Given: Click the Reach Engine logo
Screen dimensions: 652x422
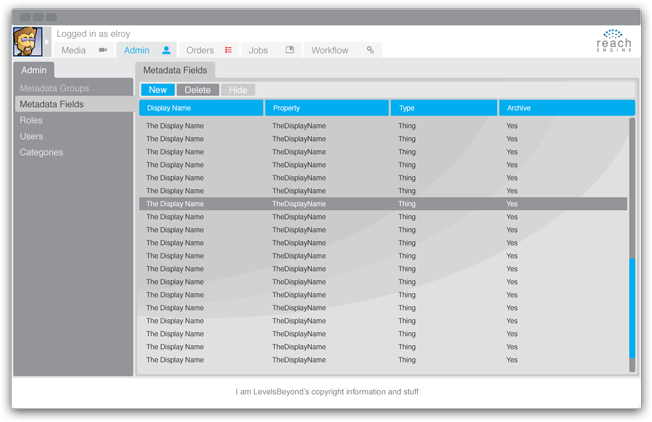Looking at the screenshot, I should [x=614, y=41].
